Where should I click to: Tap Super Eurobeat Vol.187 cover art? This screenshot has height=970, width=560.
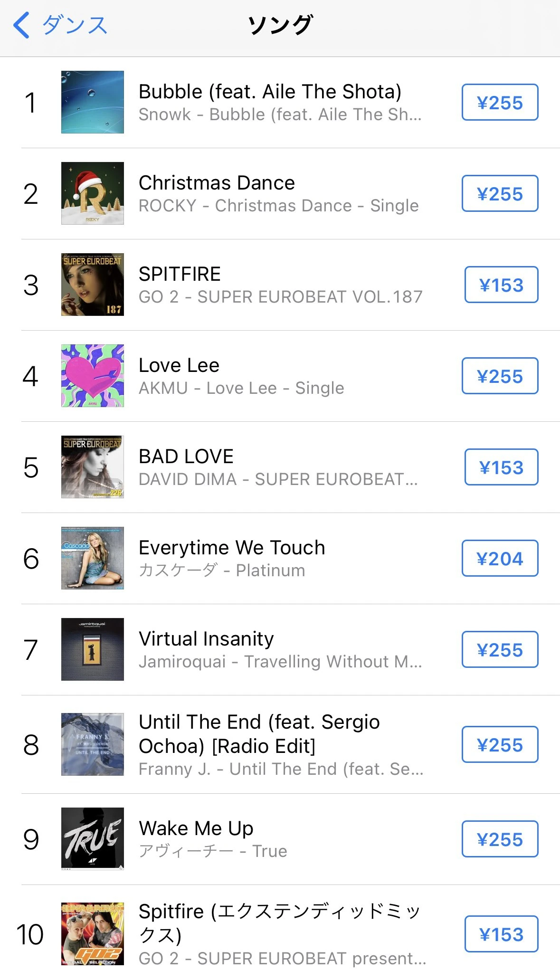93,285
